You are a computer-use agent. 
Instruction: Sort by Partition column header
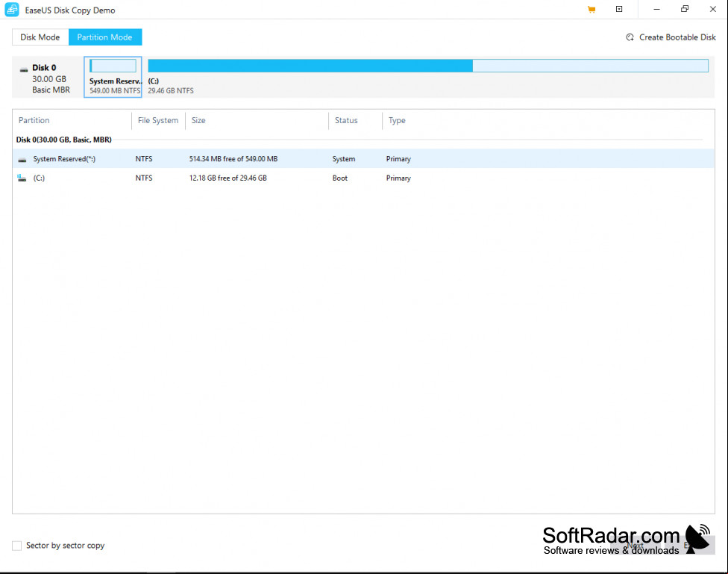(x=34, y=120)
